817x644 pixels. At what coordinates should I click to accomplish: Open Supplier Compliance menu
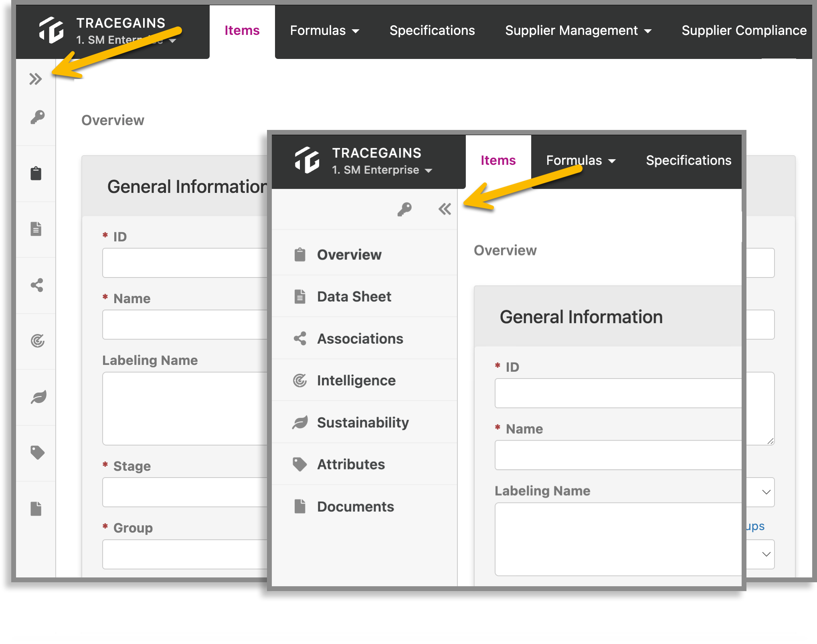(x=744, y=30)
